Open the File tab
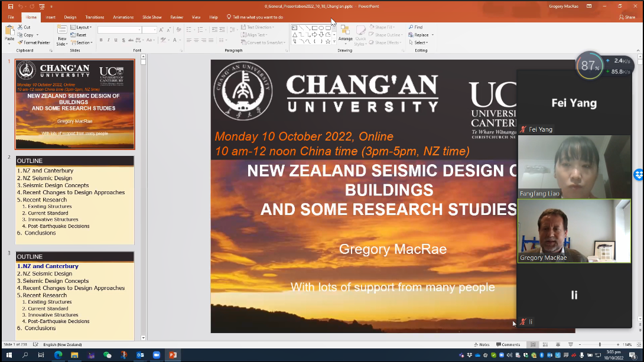This screenshot has height=362, width=644. coord(11,17)
